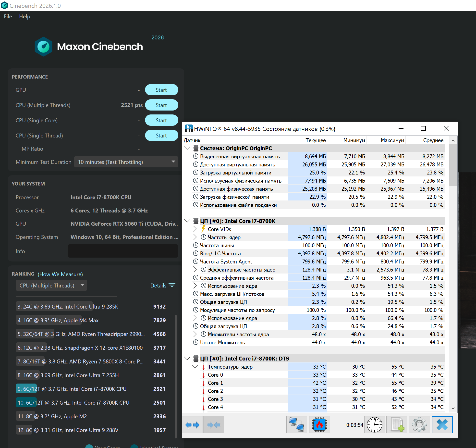
Task: Click the HWiNFO chip with flame icon
Action: pyautogui.click(x=319, y=425)
